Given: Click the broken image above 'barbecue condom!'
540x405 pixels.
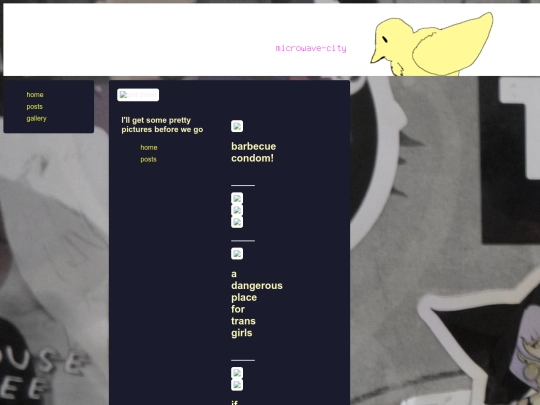Looking at the screenshot, I should coord(237,126).
